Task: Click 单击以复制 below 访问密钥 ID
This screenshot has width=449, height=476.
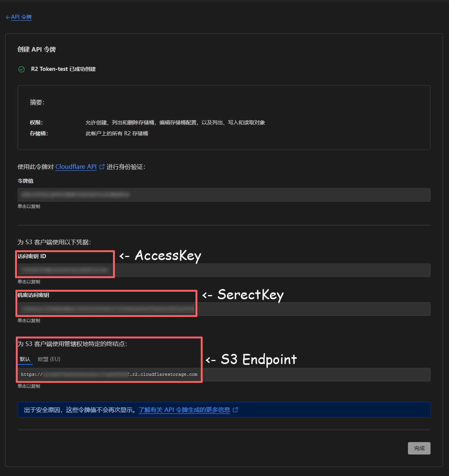Action: click(29, 282)
